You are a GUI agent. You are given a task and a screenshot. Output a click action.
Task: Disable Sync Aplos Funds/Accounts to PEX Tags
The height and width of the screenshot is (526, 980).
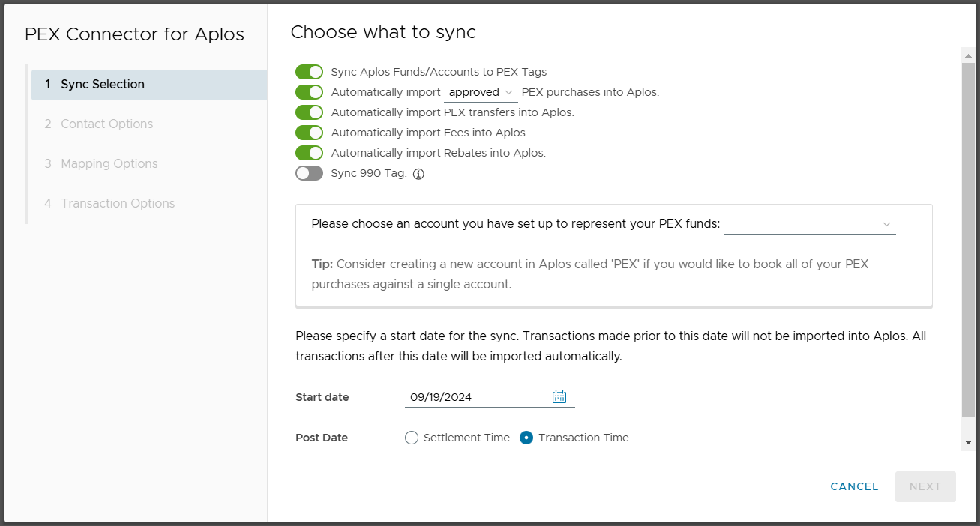[x=309, y=72]
